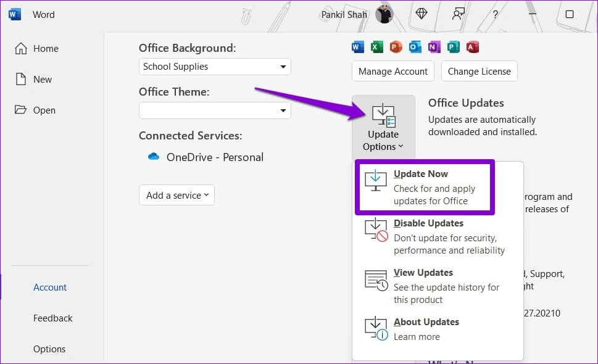Open the Home page in sidebar
Screen dimensions: 598x364
36,48
